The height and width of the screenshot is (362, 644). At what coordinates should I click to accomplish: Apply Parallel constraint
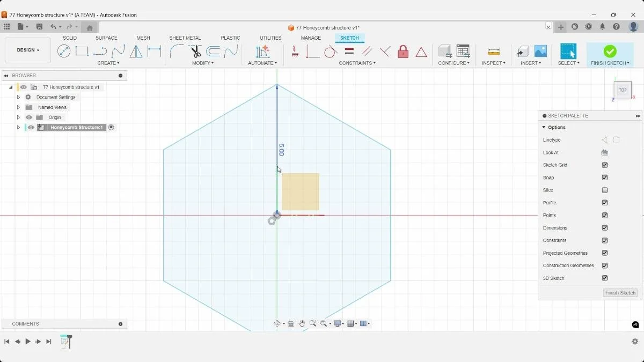(x=367, y=51)
